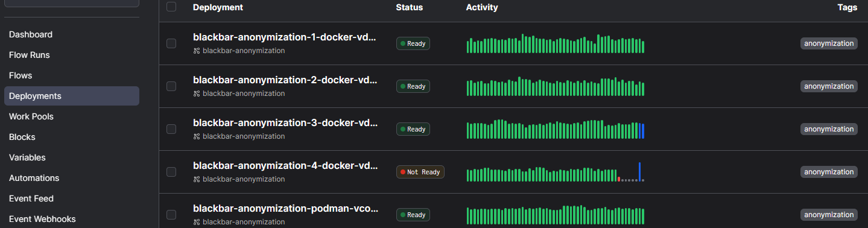Viewport: 868px width, 228px height.
Task: Select checkbox for blackbar-anonymization-4-docker row
Action: click(171, 172)
